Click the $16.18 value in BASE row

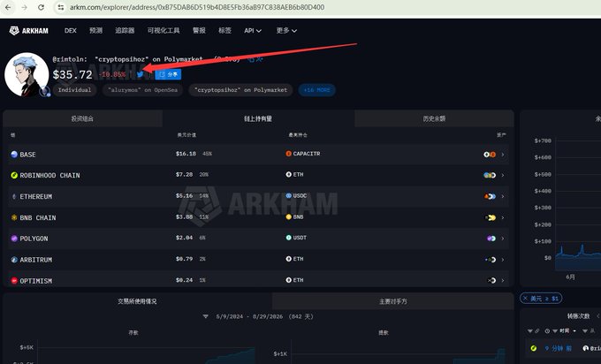pos(186,154)
